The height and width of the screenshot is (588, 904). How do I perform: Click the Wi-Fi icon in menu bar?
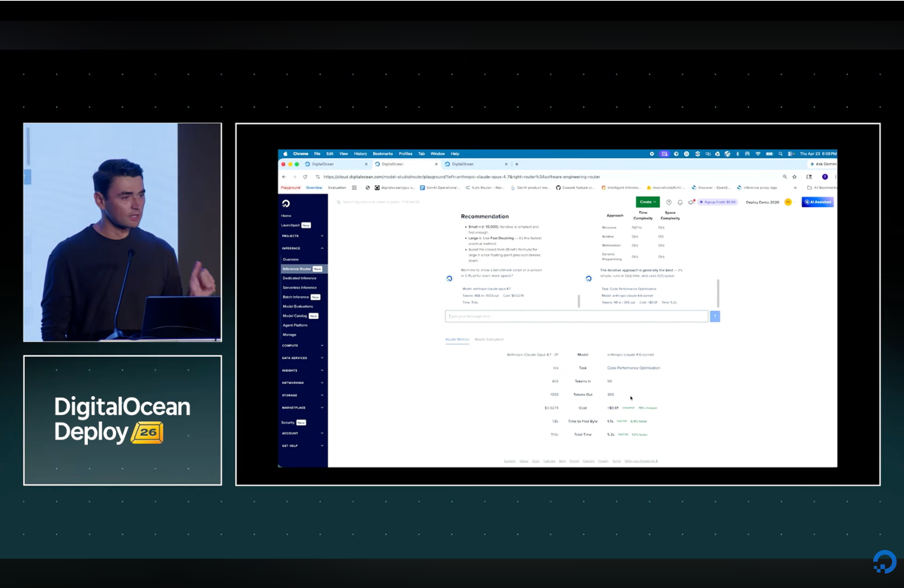tap(758, 154)
